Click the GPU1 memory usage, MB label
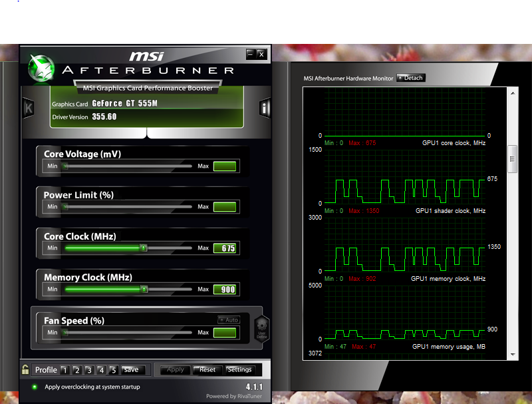532x404 pixels. (448, 347)
